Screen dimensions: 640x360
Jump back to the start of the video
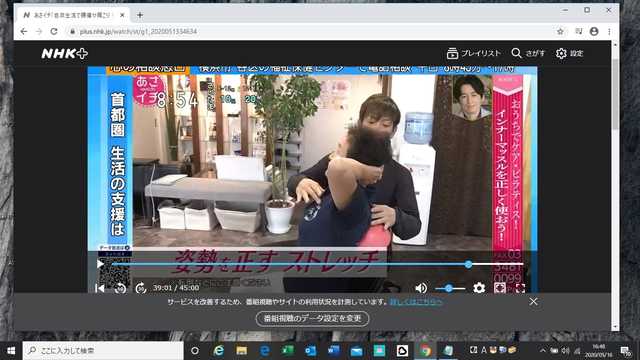(x=100, y=288)
